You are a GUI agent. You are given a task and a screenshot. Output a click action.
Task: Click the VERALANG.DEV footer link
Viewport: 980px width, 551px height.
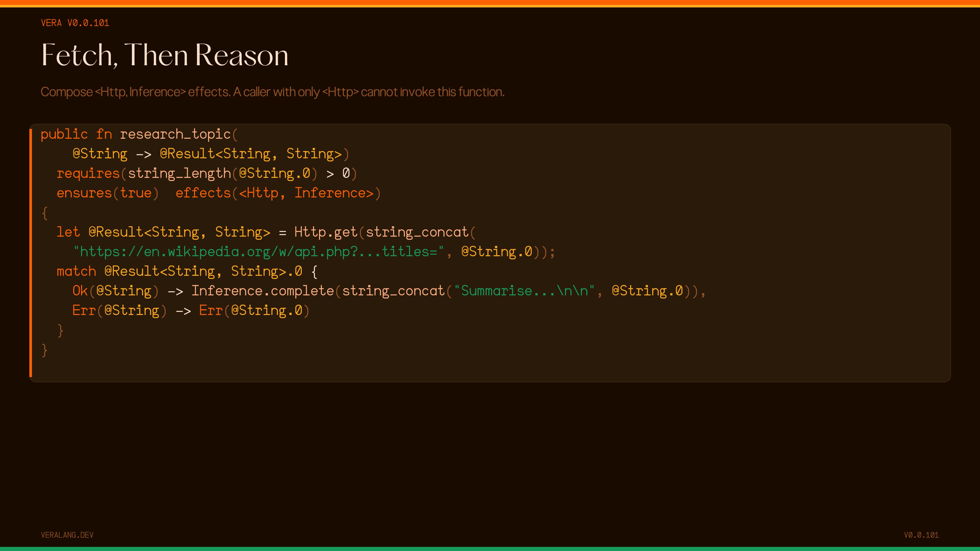click(x=67, y=535)
